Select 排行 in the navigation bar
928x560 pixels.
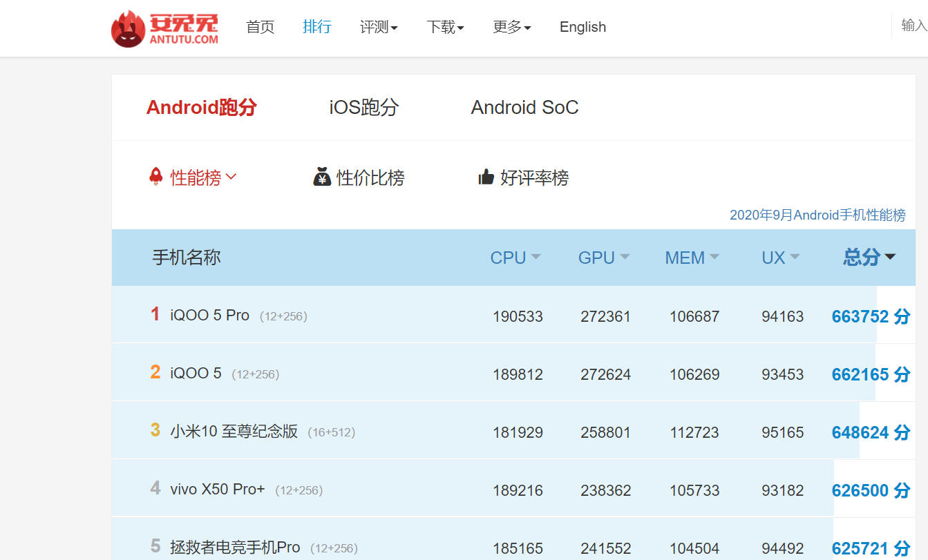317,27
